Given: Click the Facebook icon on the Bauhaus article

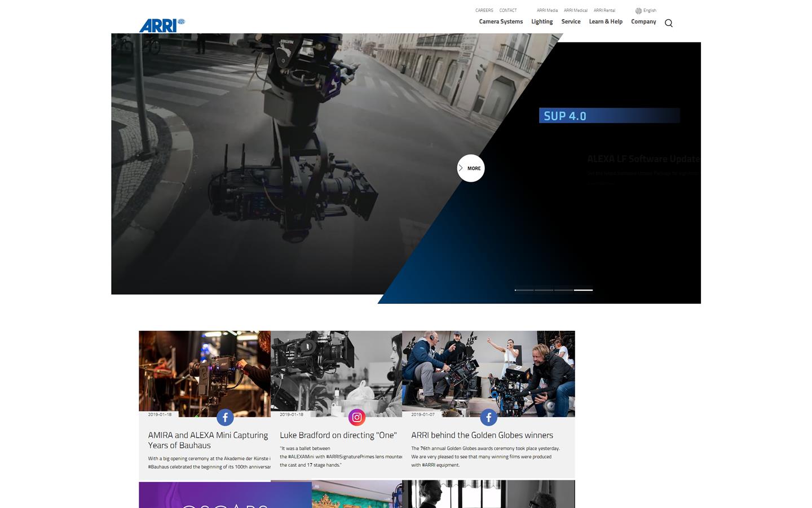Looking at the screenshot, I should point(225,418).
